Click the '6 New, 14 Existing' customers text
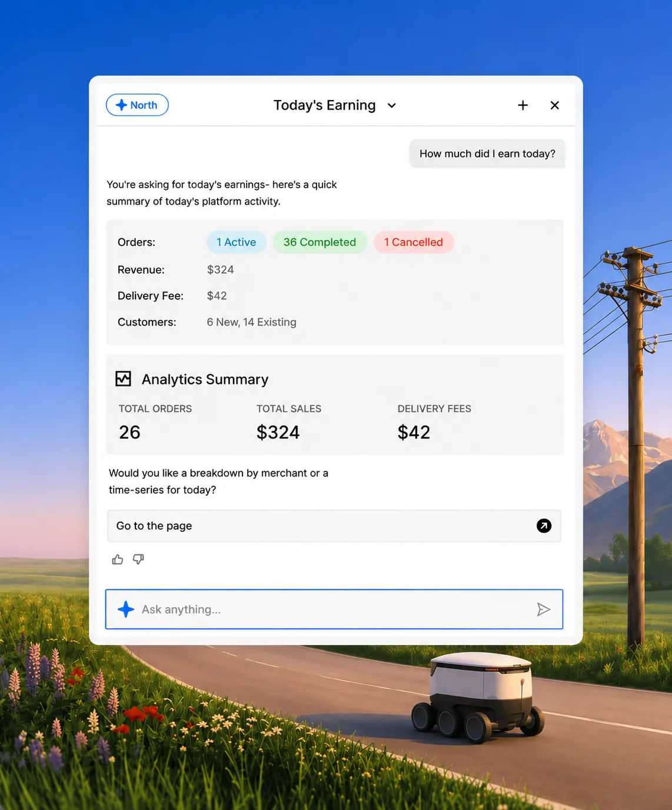 tap(252, 322)
